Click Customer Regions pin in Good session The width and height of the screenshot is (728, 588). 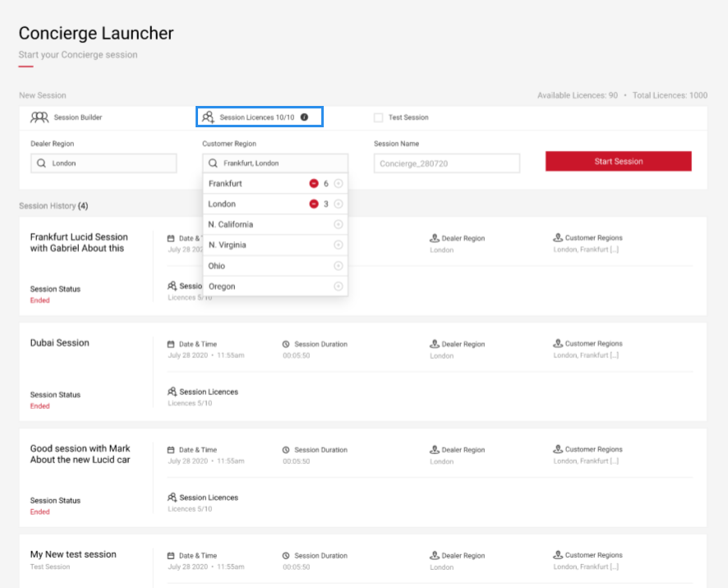click(558, 449)
